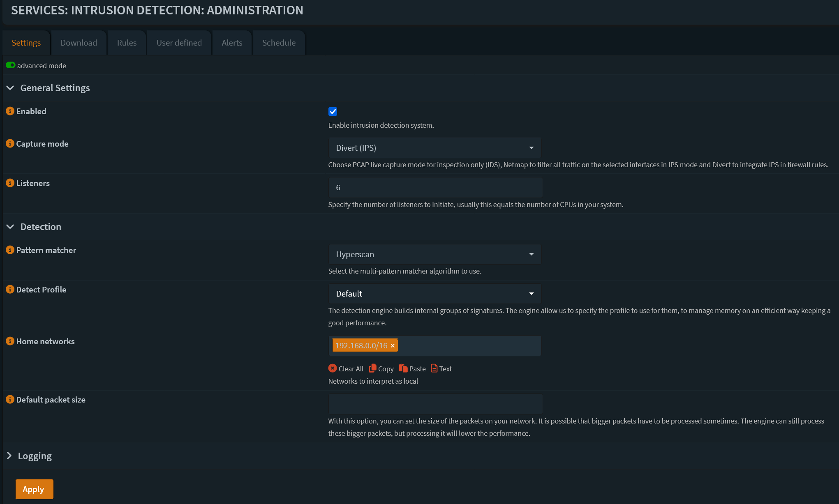Click Paste icon under home networks

403,368
